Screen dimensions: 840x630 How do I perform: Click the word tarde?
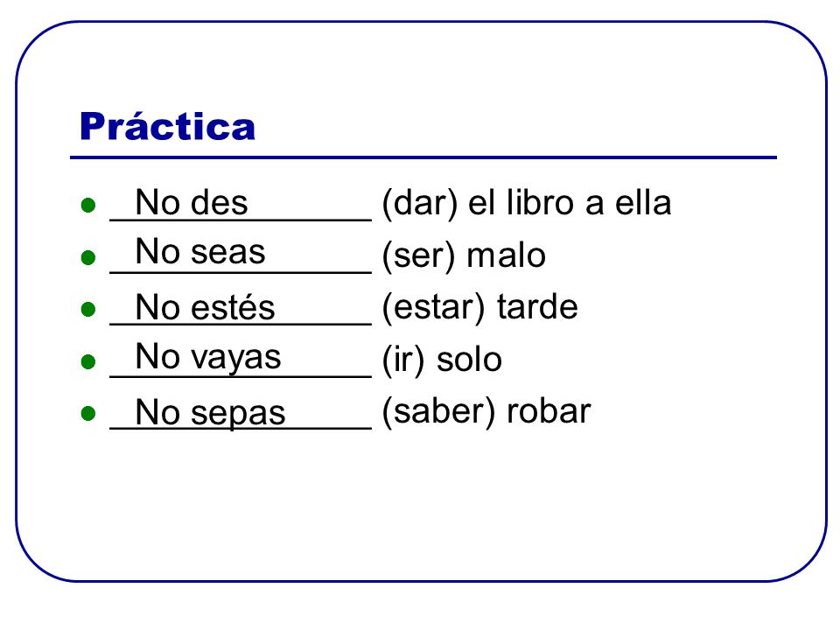(x=537, y=306)
